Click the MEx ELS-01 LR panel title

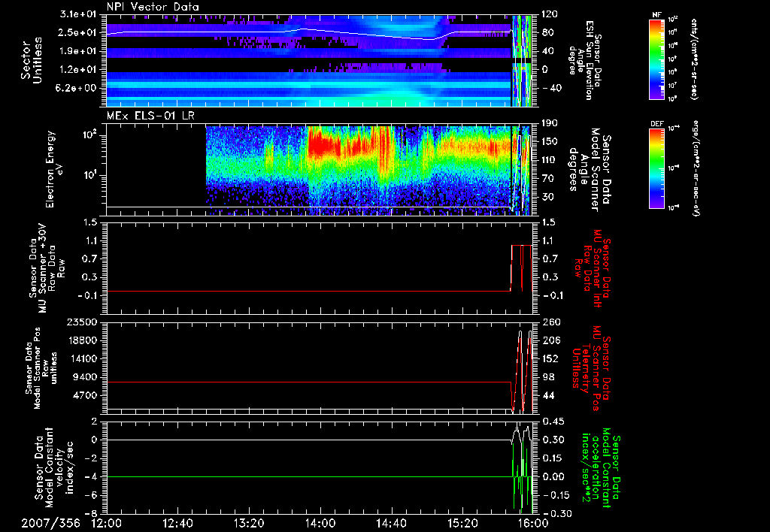(152, 116)
